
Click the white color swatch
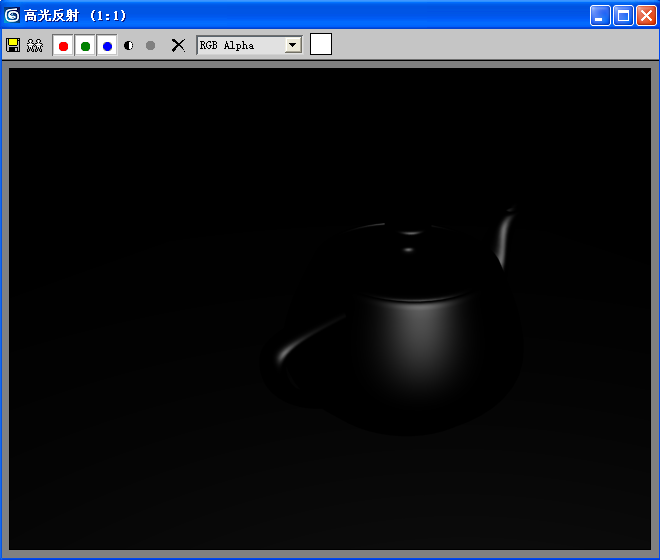(321, 44)
